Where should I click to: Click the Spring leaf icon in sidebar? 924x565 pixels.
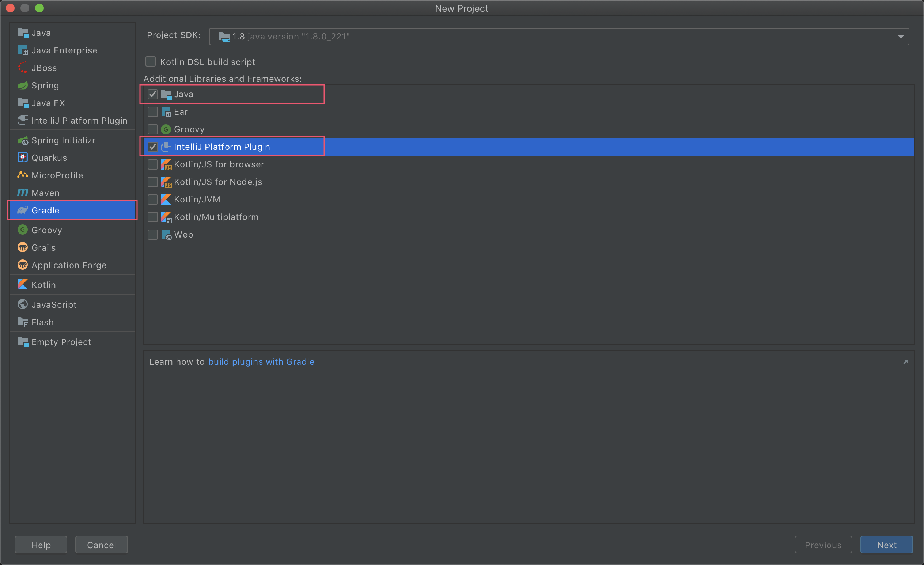(x=23, y=86)
